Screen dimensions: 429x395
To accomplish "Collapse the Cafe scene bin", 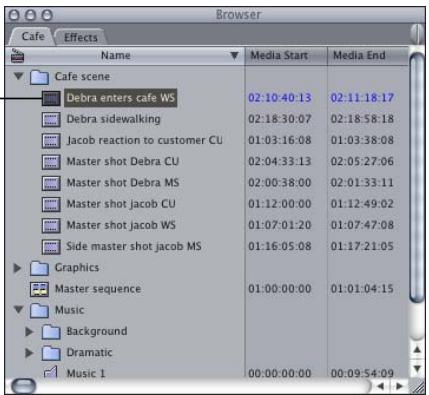I will click(x=18, y=77).
